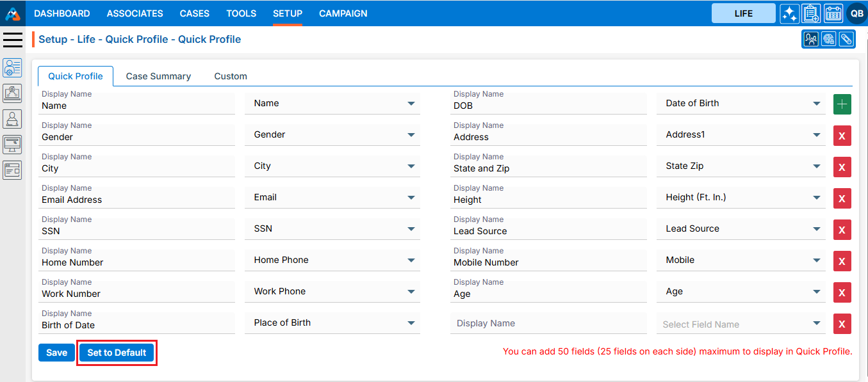Image resolution: width=868 pixels, height=382 pixels.
Task: Click the fingerprint lock icon
Action: pos(829,39)
